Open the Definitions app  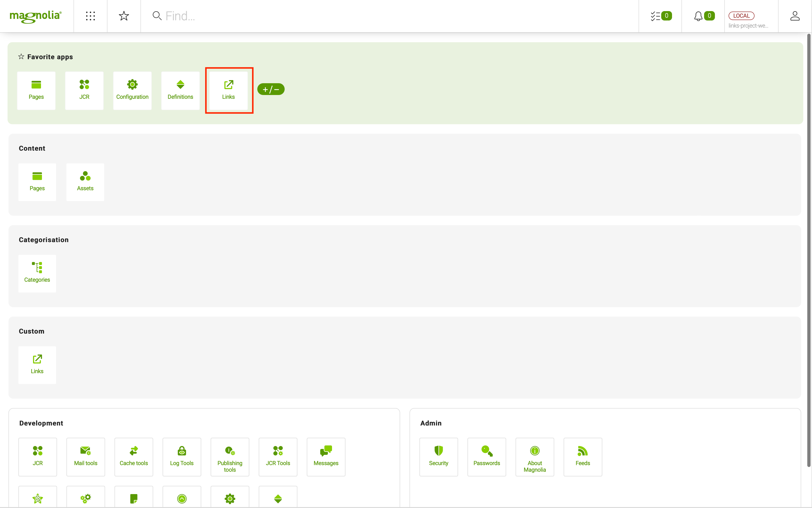point(180,90)
